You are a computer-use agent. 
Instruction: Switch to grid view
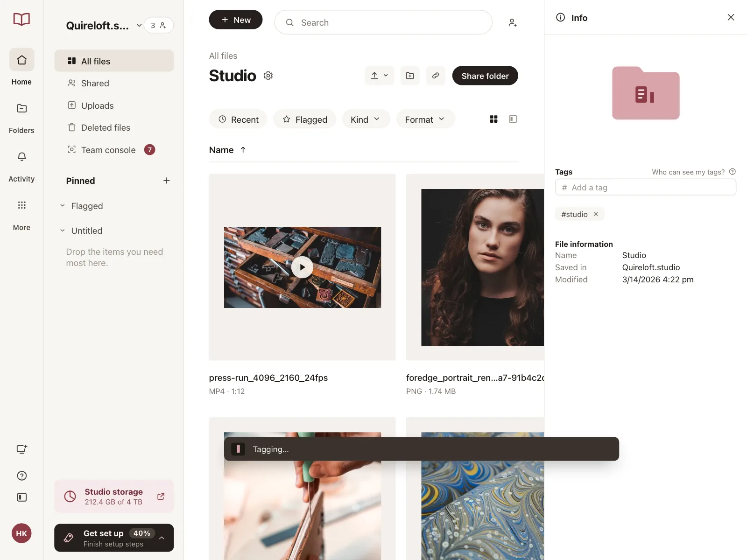coord(493,119)
